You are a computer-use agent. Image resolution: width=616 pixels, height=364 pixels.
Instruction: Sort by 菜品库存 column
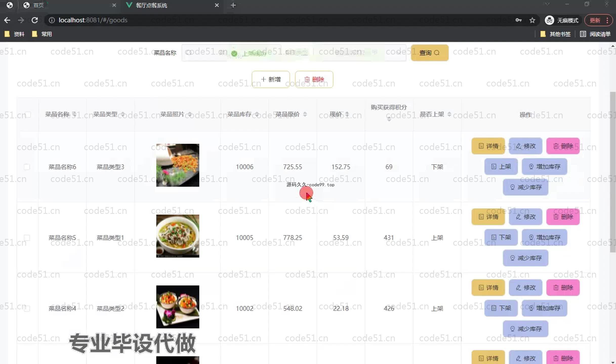(x=257, y=114)
